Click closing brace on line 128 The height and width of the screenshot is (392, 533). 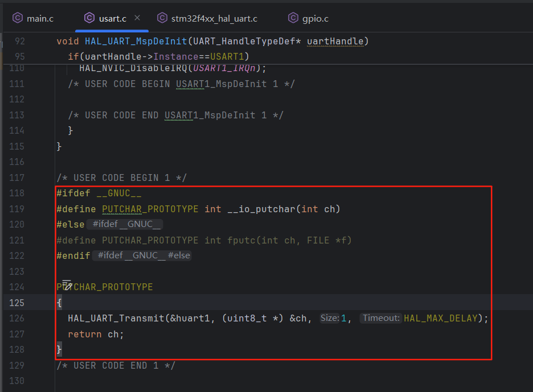59,349
